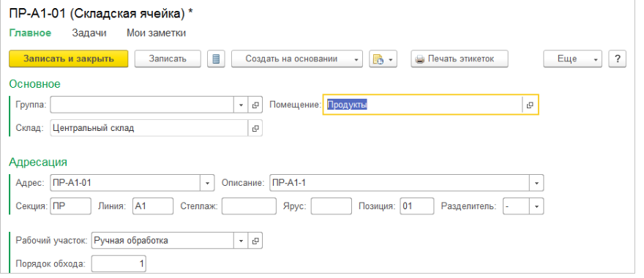Open the Группа field's open-form icon
The width and height of the screenshot is (644, 278).
[255, 105]
